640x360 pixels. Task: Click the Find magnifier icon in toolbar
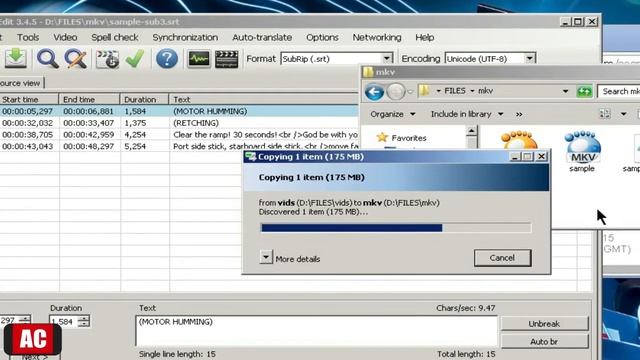click(x=47, y=59)
